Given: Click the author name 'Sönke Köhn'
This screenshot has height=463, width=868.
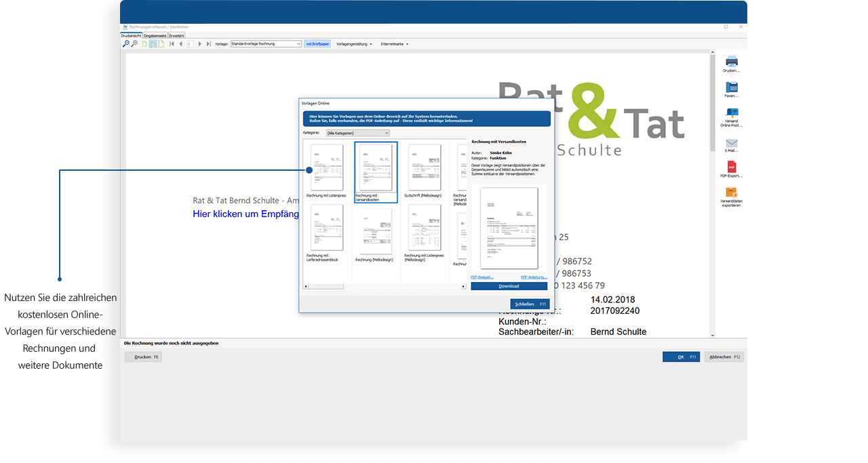Looking at the screenshot, I should pyautogui.click(x=502, y=153).
